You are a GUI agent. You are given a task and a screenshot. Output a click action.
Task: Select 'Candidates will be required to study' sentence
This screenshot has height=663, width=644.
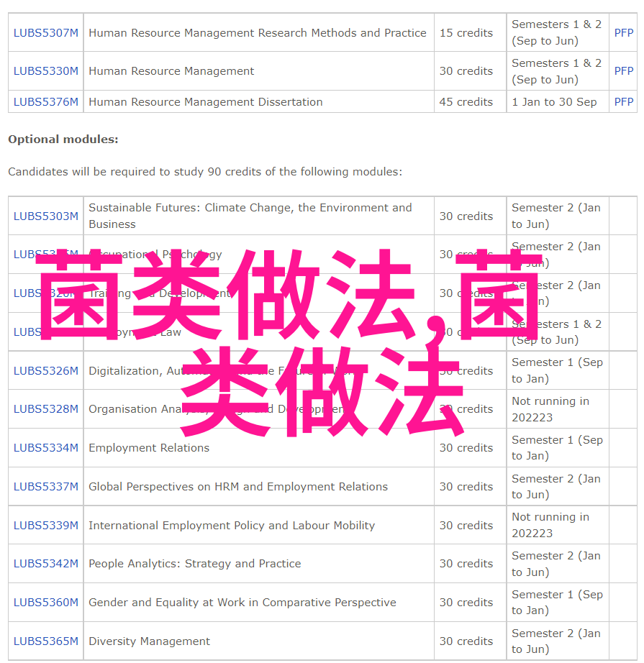pyautogui.click(x=205, y=172)
